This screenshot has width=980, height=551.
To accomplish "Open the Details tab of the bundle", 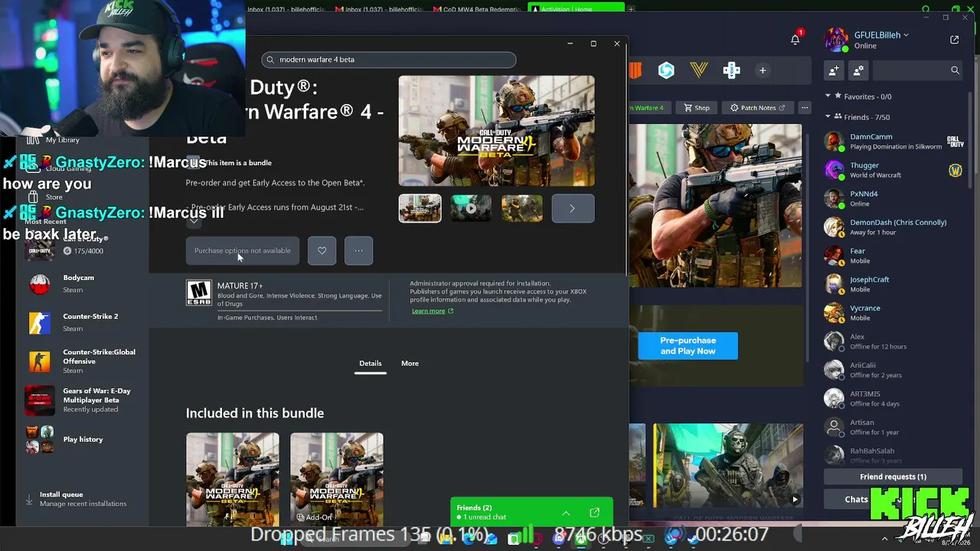I will click(x=371, y=364).
